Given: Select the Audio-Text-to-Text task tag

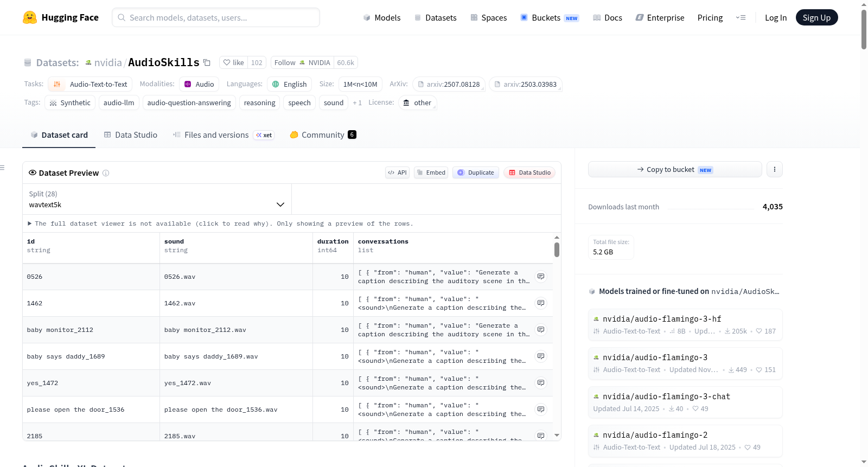Looking at the screenshot, I should pyautogui.click(x=90, y=84).
